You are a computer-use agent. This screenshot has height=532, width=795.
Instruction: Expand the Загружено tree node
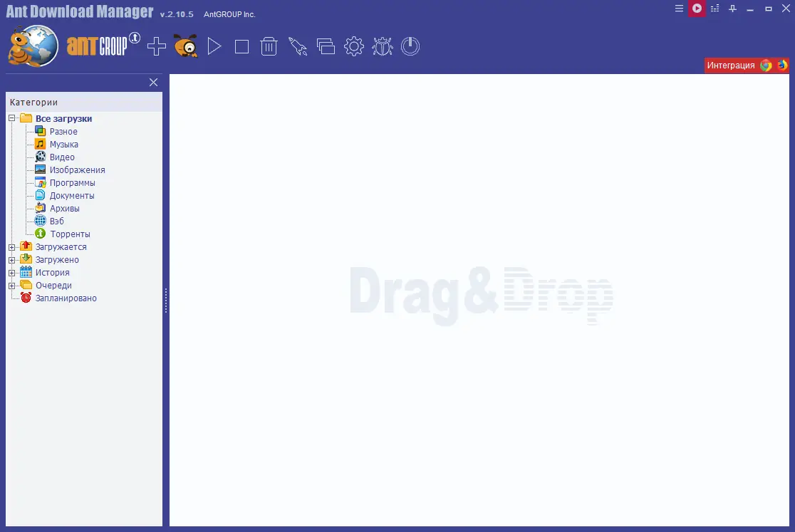pos(11,260)
